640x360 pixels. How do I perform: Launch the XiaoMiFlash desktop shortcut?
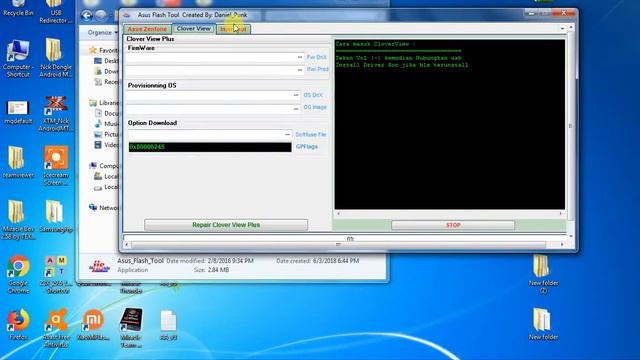pos(93,324)
